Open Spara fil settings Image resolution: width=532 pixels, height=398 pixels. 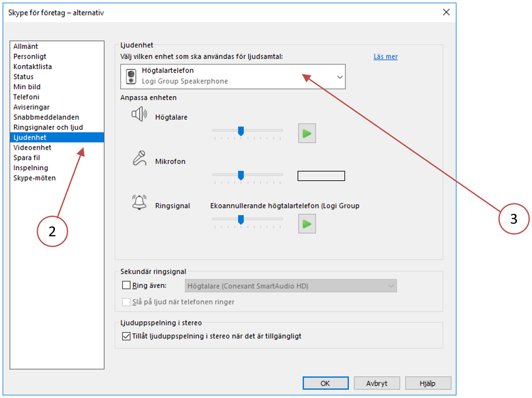(57, 158)
